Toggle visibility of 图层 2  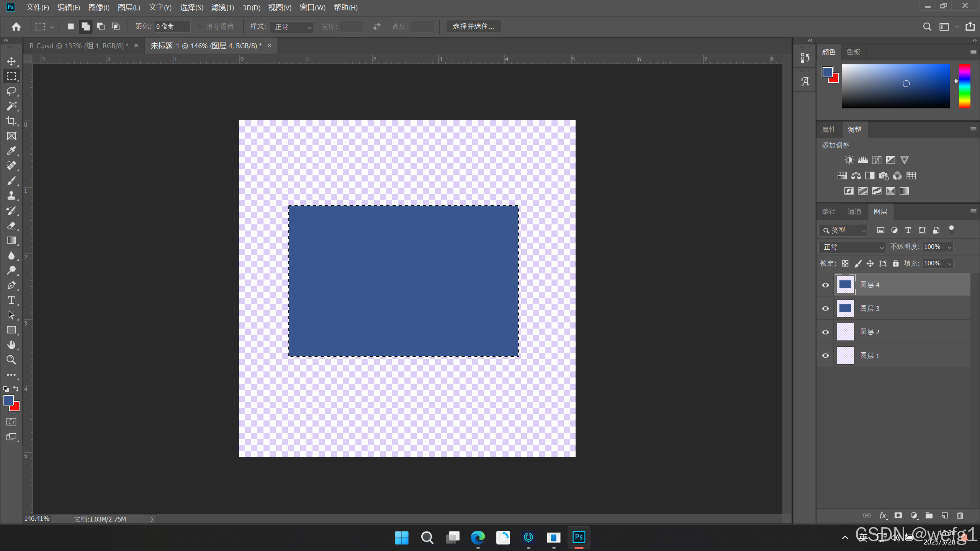tap(826, 332)
